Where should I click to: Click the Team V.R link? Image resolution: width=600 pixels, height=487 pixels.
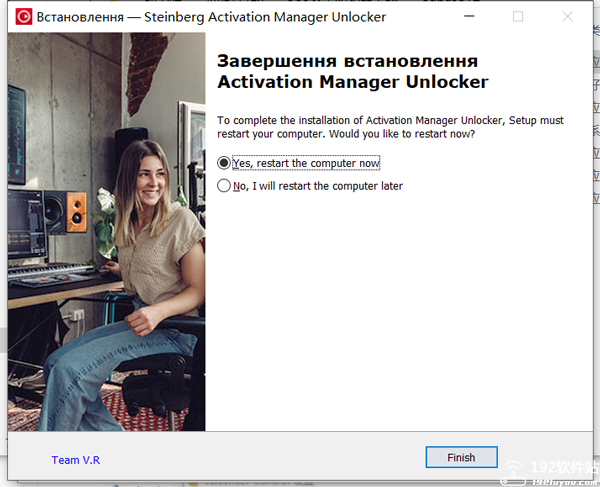click(76, 460)
